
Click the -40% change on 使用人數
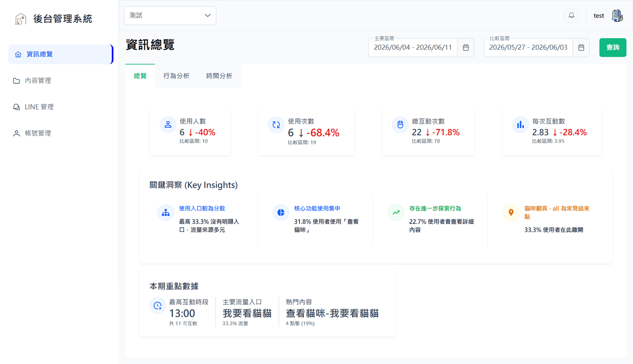point(202,133)
